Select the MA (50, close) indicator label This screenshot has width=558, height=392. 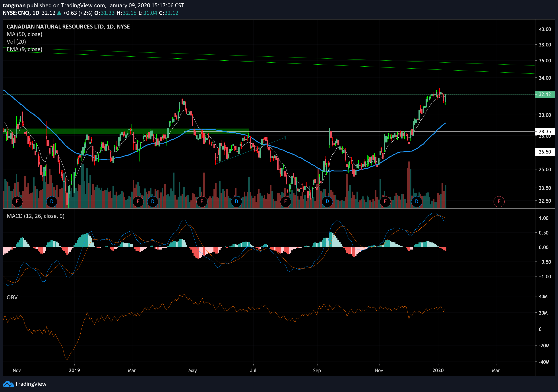pyautogui.click(x=25, y=34)
